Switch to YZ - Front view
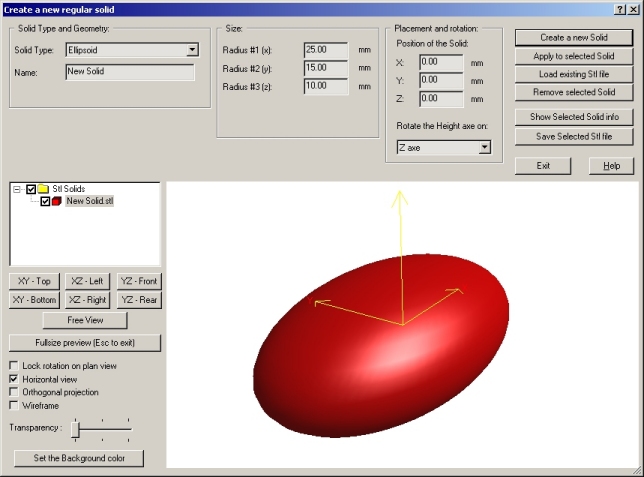 (139, 281)
